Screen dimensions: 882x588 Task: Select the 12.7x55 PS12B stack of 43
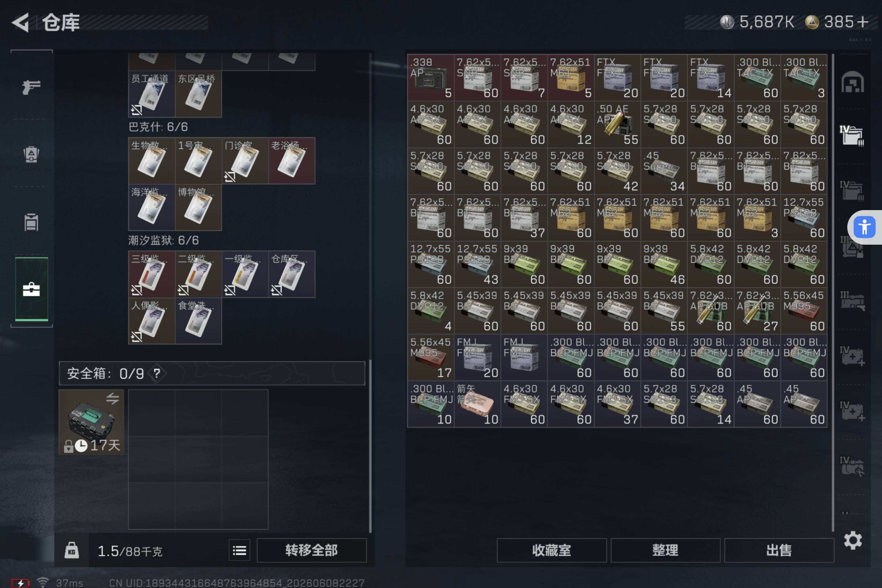click(x=477, y=264)
